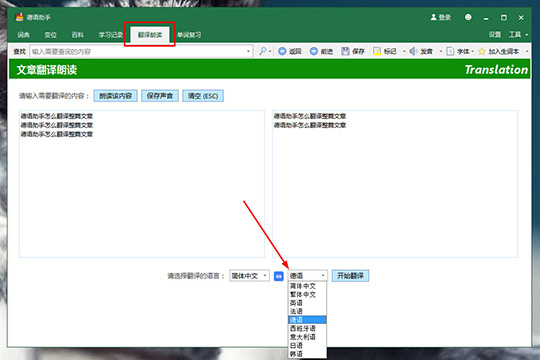Viewport: 540px width, 360px height.
Task: Open the 简体中文 source language combo box
Action: coord(249,276)
